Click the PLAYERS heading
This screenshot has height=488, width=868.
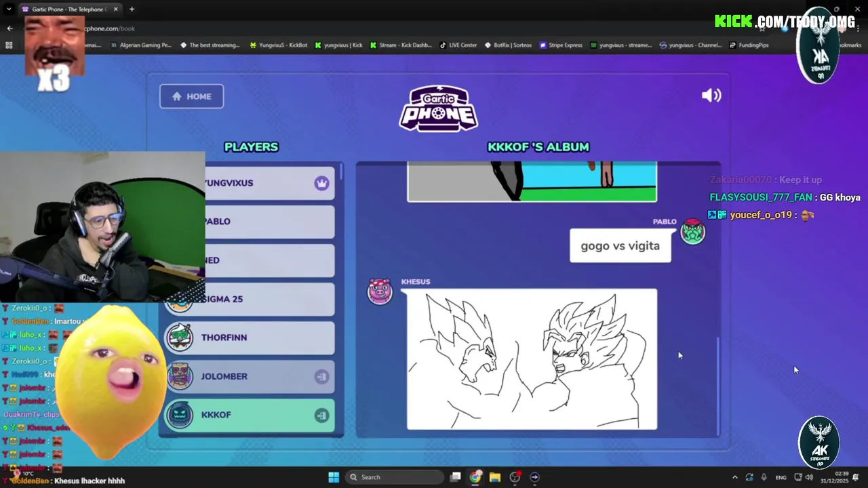coord(252,147)
